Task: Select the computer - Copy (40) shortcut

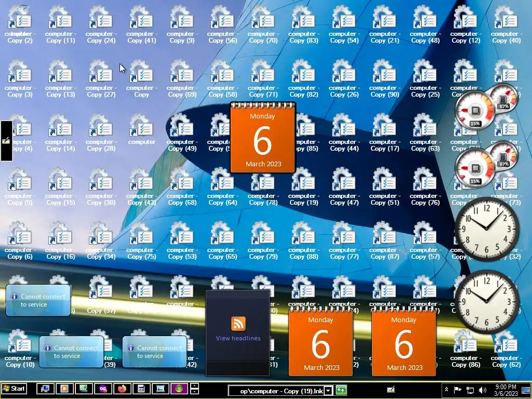Action: click(506, 24)
